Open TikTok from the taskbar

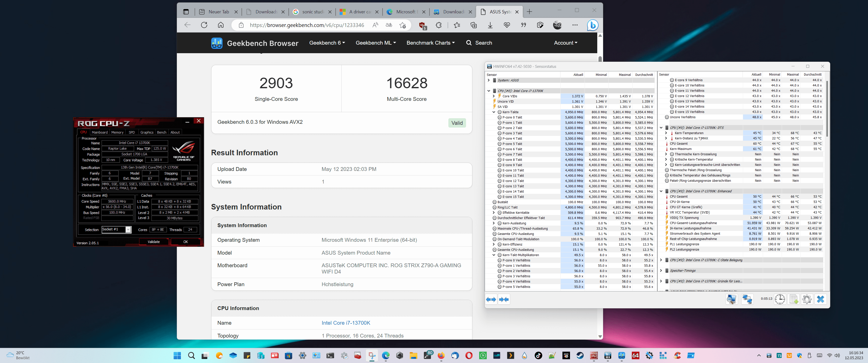point(538,356)
